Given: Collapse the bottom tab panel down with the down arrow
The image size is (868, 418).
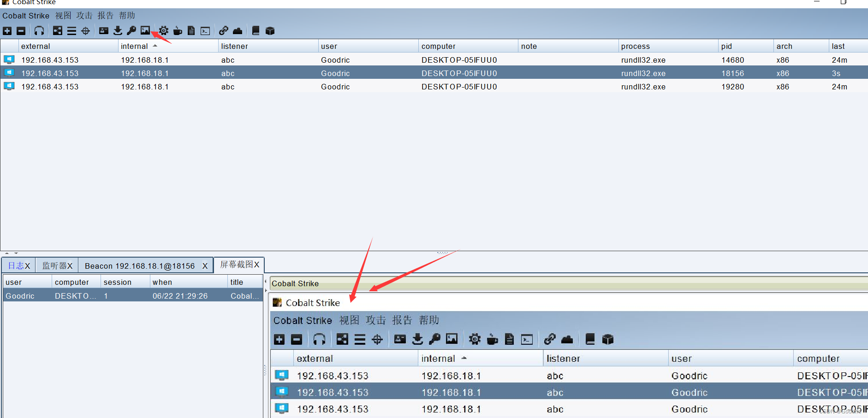Looking at the screenshot, I should click(16, 253).
